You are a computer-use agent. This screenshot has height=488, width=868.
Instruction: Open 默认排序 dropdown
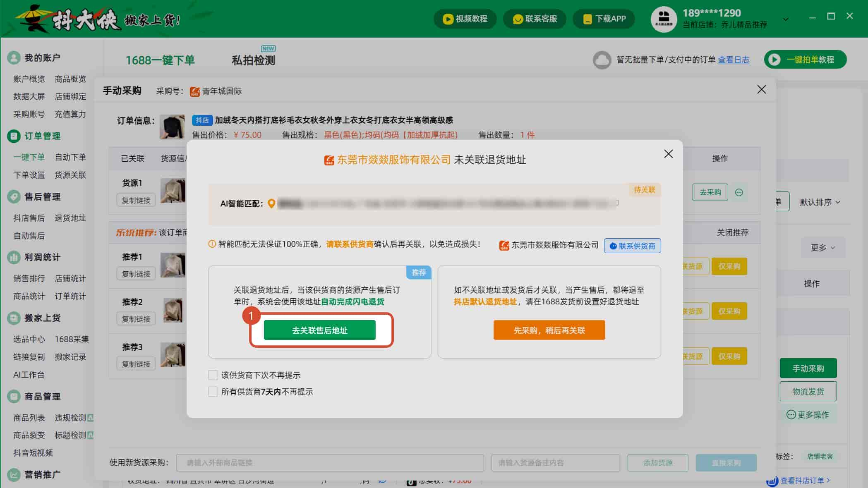pyautogui.click(x=819, y=202)
